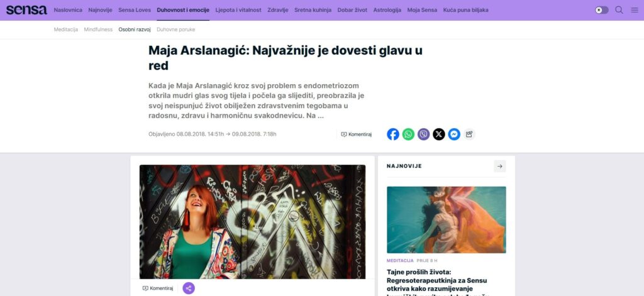The image size is (644, 296).
Task: Share the article via Viber
Action: point(423,134)
